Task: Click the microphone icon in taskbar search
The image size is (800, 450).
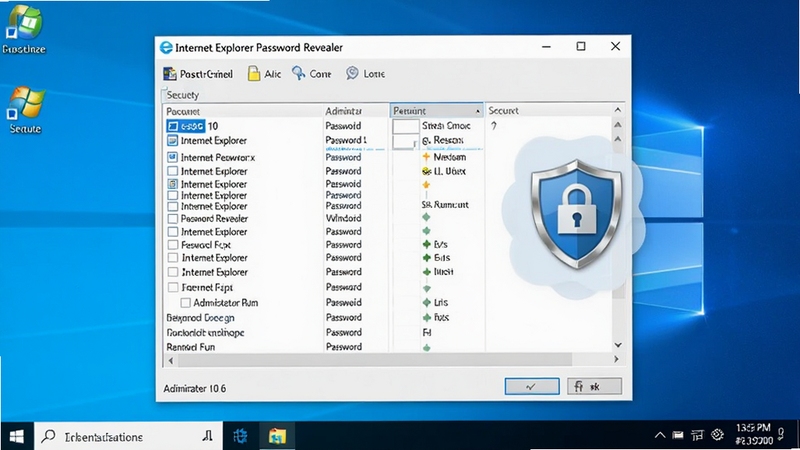Action: 207,436
